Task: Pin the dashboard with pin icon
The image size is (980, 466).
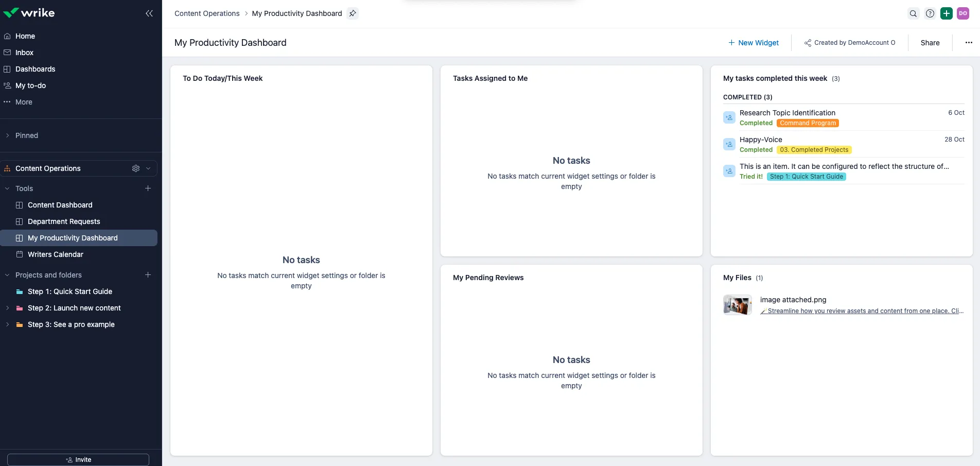Action: click(x=353, y=13)
